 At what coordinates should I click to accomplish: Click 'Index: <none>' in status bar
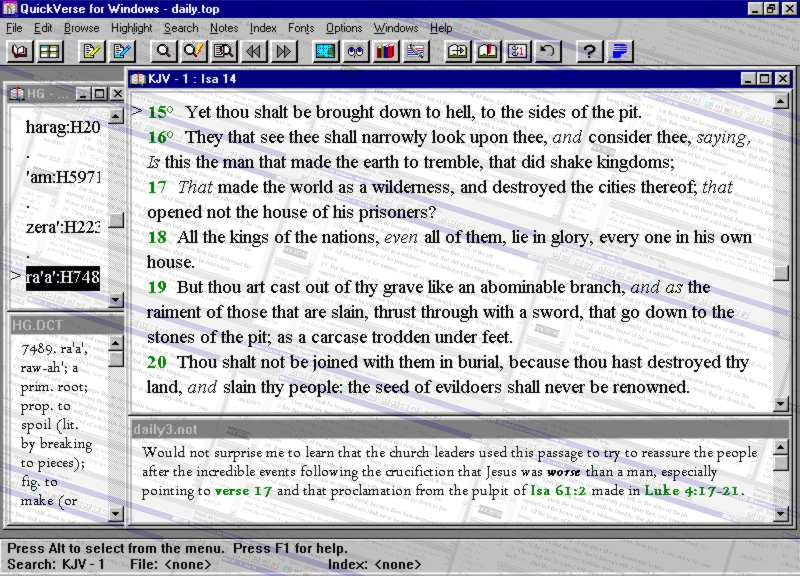374,564
